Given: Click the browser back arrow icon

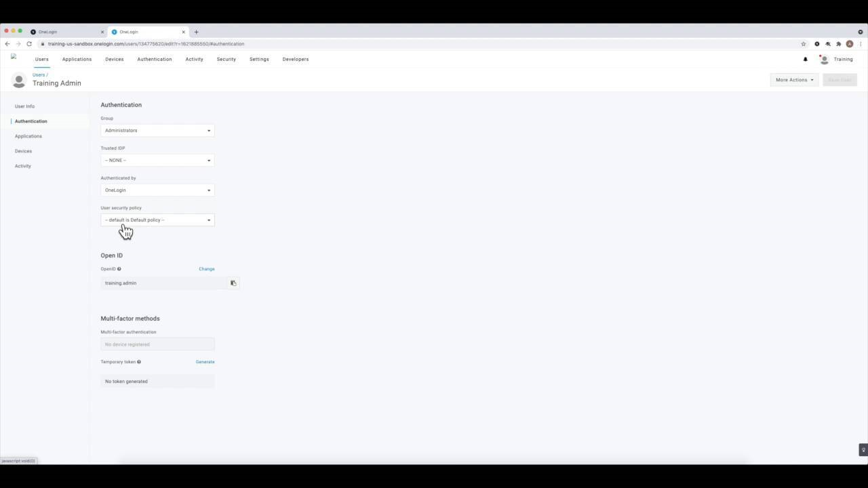Looking at the screenshot, I should 7,43.
